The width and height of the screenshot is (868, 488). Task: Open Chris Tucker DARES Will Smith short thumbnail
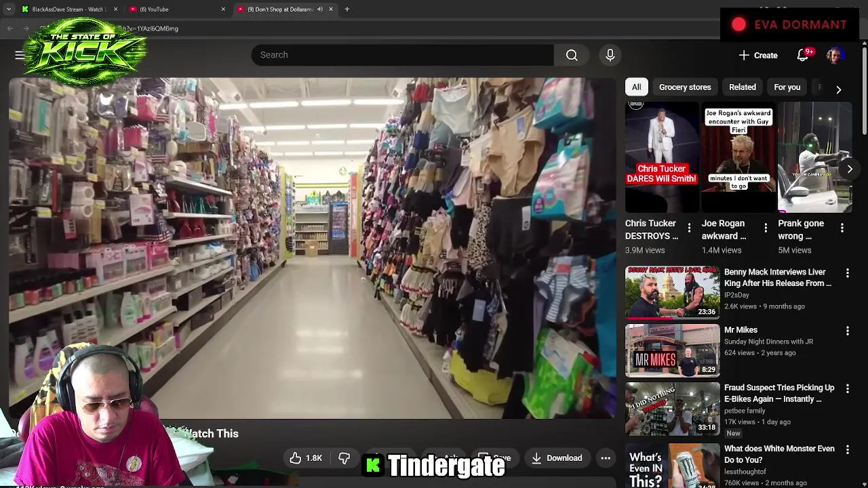(661, 157)
